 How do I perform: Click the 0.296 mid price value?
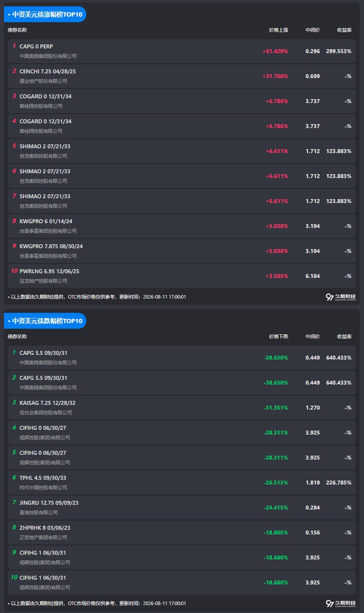[x=313, y=51]
